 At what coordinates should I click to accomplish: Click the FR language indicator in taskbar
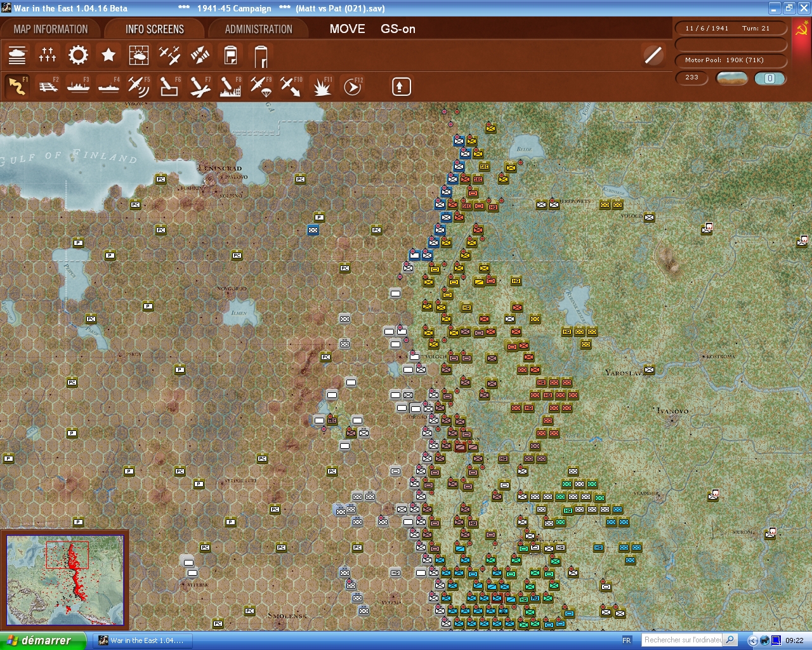627,640
